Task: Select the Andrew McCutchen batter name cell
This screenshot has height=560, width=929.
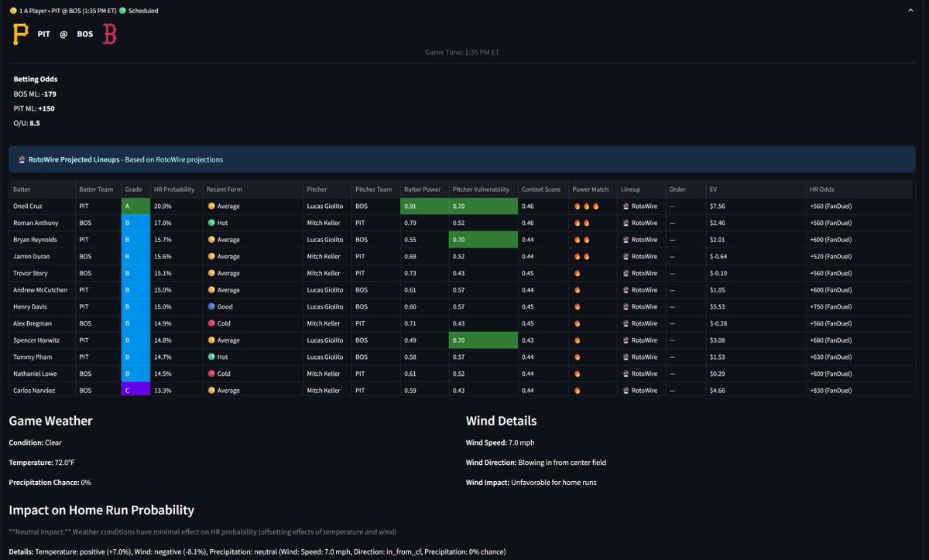Action: point(42,290)
